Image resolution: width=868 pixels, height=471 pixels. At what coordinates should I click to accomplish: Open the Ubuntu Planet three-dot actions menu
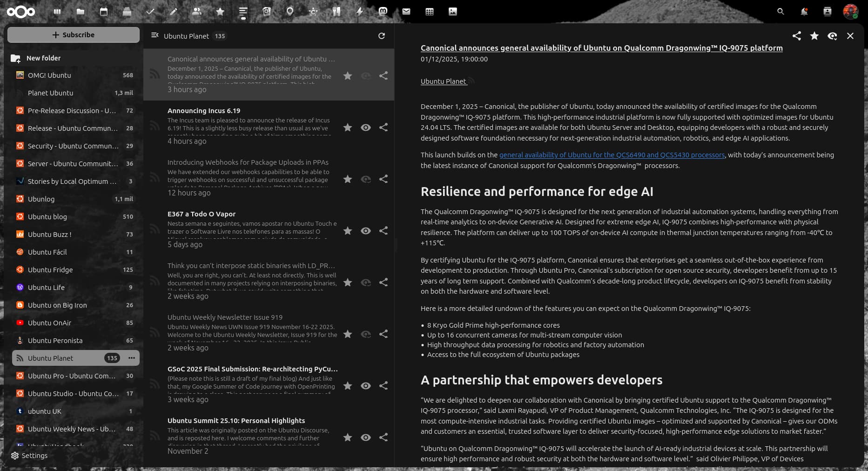[132, 358]
